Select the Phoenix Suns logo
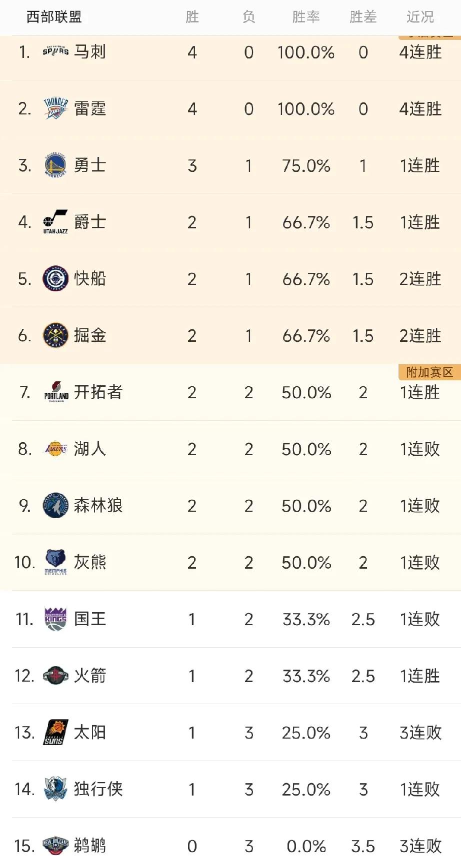Viewport: 461px width, 868px height. click(55, 733)
